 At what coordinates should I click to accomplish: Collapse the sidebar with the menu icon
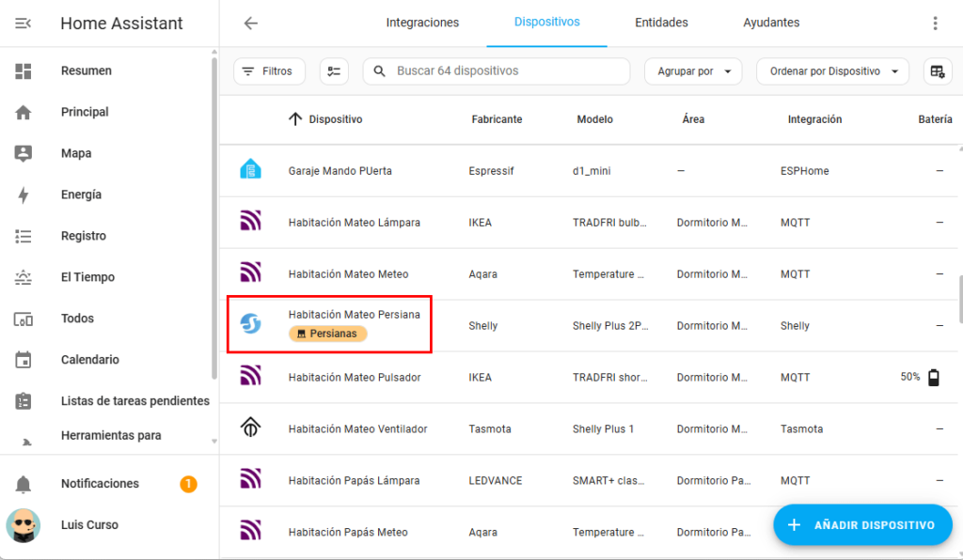[x=24, y=23]
